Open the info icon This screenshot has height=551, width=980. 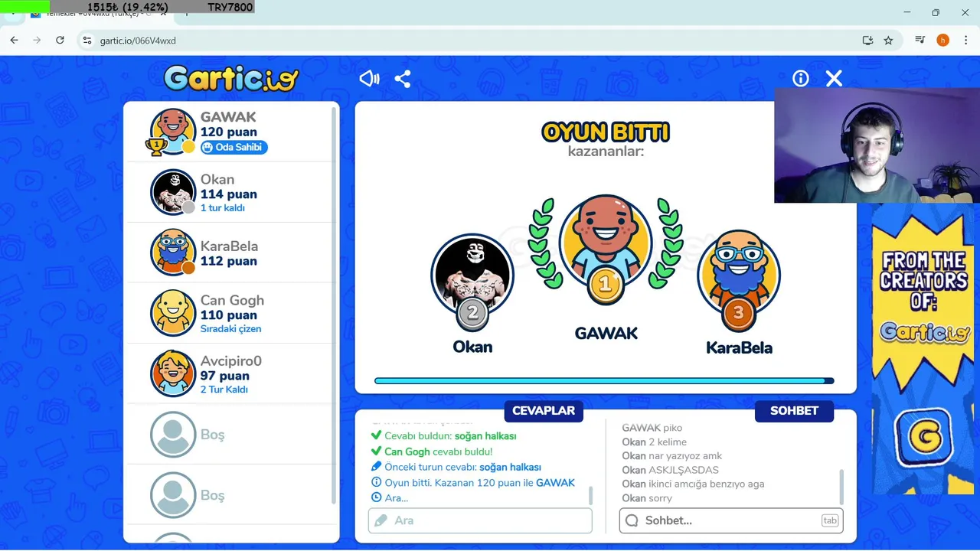[801, 78]
